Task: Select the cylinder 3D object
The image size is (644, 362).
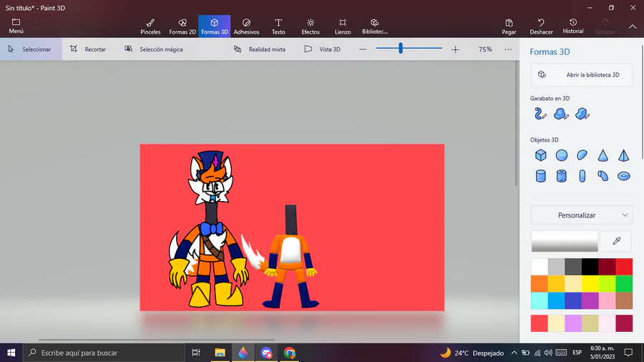Action: tap(540, 176)
